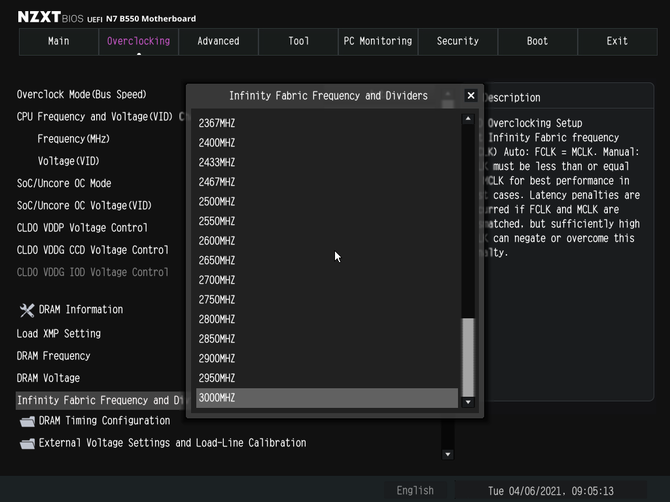Image resolution: width=670 pixels, height=502 pixels.
Task: Open the DRAM Information tool icon
Action: [27, 310]
